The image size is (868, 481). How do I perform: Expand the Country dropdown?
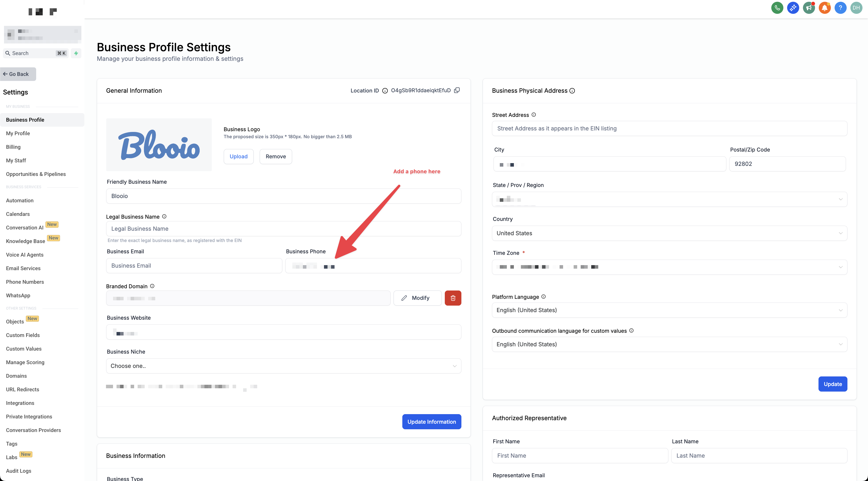click(669, 233)
